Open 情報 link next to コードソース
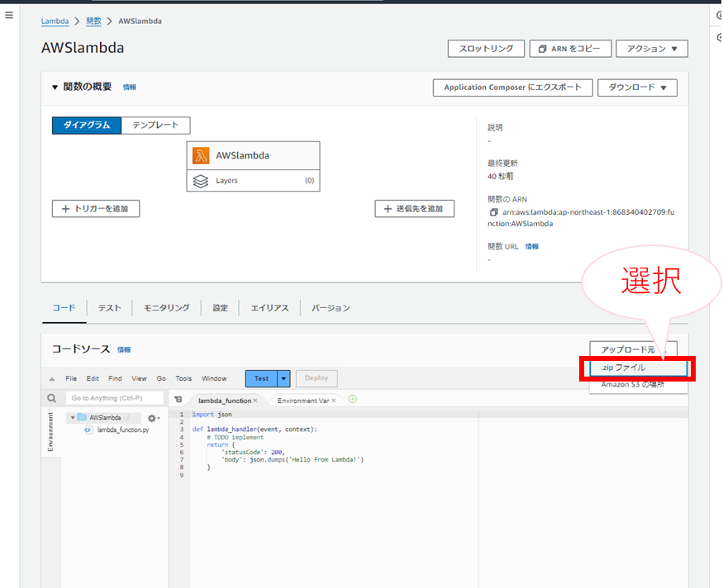Viewport: 723px width, 588px height. pyautogui.click(x=124, y=350)
